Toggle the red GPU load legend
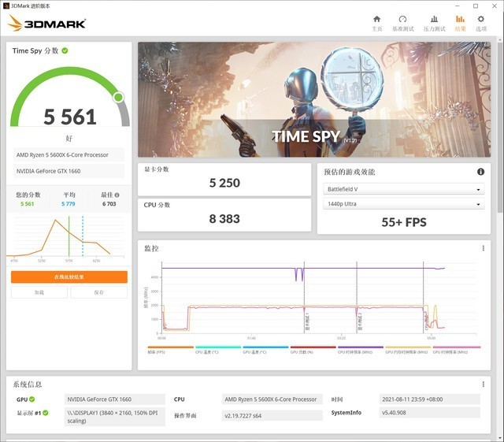This screenshot has height=442, width=504. (x=313, y=350)
